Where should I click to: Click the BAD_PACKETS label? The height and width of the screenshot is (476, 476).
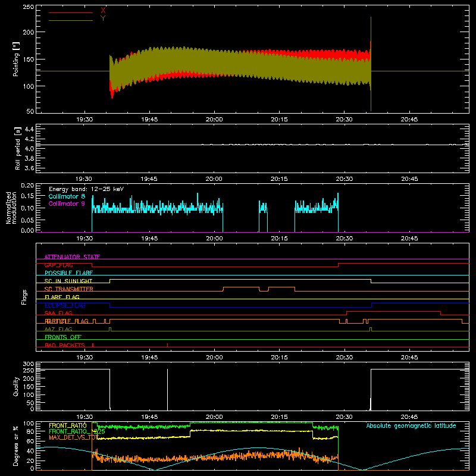pyautogui.click(x=65, y=346)
